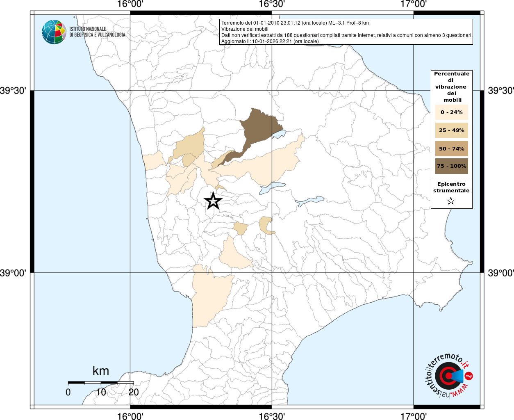The height and width of the screenshot is (420, 514).
Task: Click the "Epicentro strumentale" legend label
Action: click(x=451, y=187)
